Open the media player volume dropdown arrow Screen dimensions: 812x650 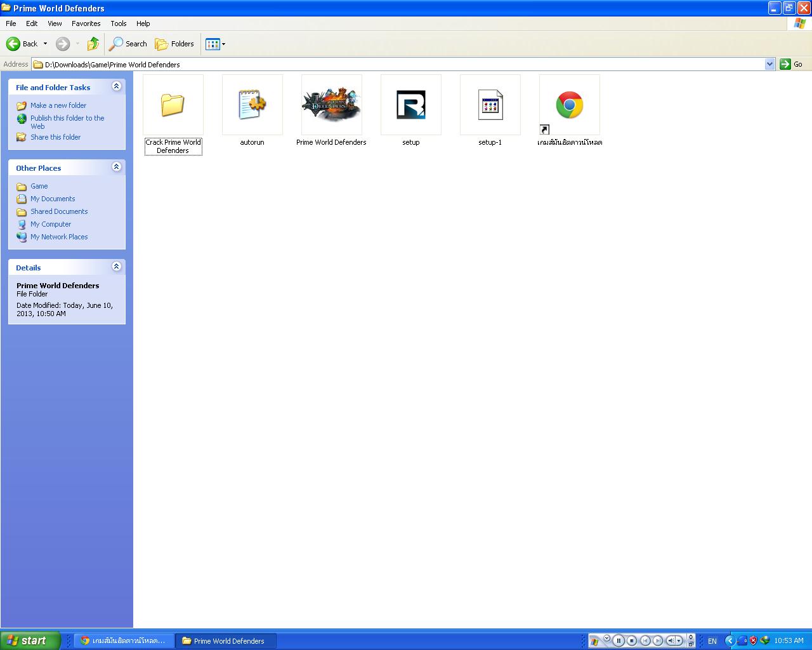click(x=679, y=640)
